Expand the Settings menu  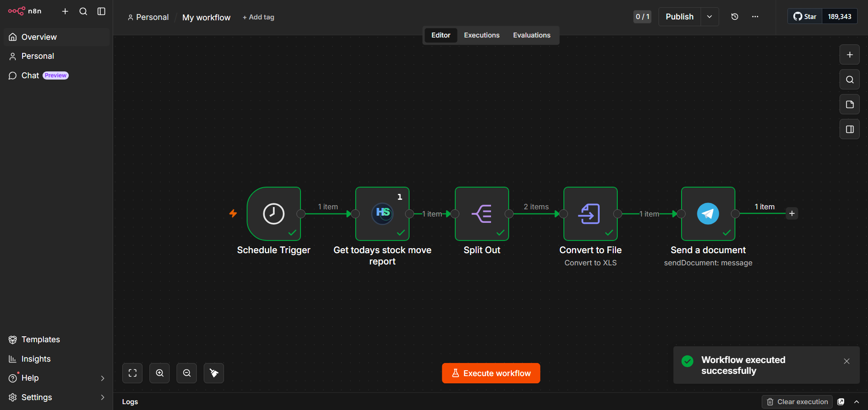click(x=57, y=397)
